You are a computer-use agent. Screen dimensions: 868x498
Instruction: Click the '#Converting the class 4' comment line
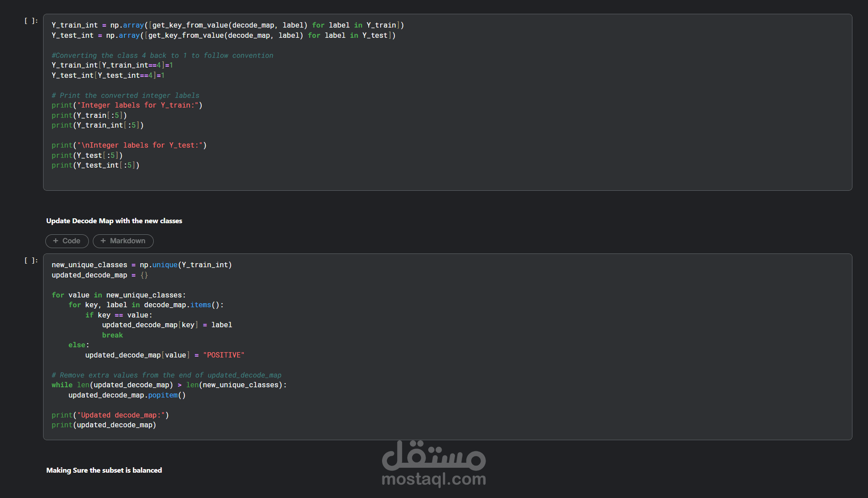(x=162, y=56)
